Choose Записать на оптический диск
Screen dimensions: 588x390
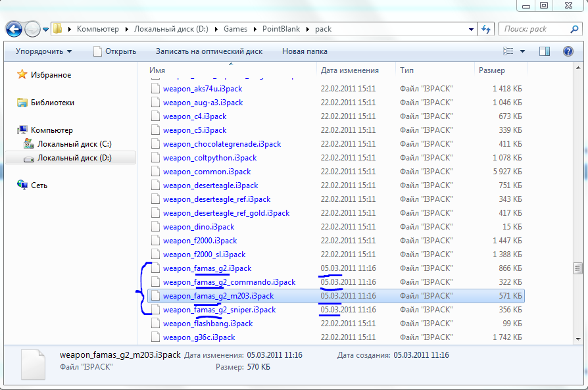pyautogui.click(x=209, y=51)
